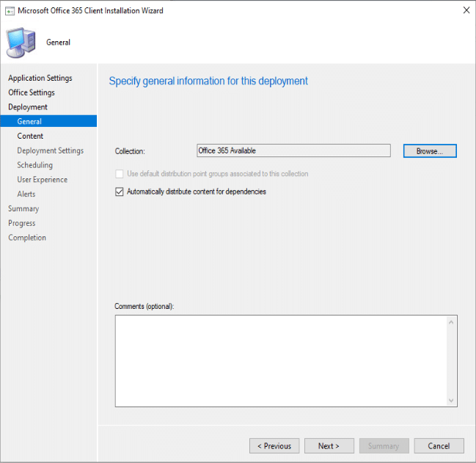The image size is (476, 463).
Task: Click the comments scrollbar up arrow
Action: pyautogui.click(x=452, y=321)
